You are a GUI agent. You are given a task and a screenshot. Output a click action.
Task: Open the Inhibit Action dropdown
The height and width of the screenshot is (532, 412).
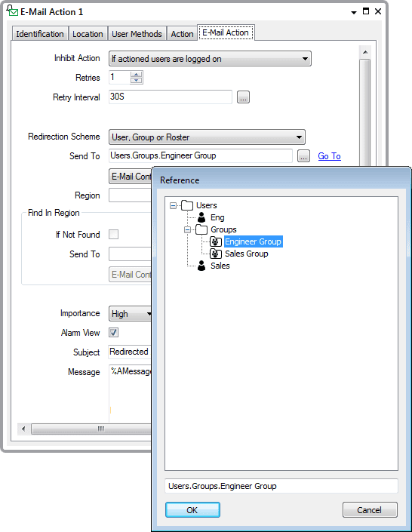[210, 59]
